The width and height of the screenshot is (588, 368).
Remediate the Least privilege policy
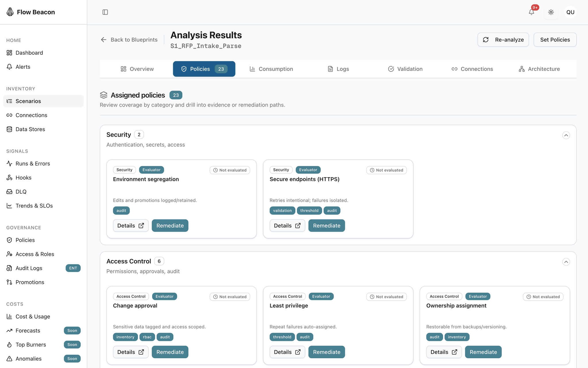[x=326, y=352]
